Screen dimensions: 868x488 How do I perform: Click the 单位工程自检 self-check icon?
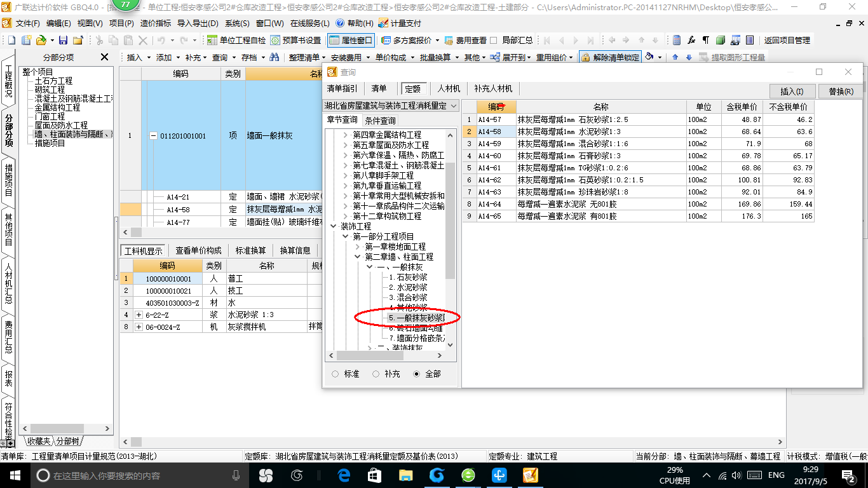click(x=213, y=40)
